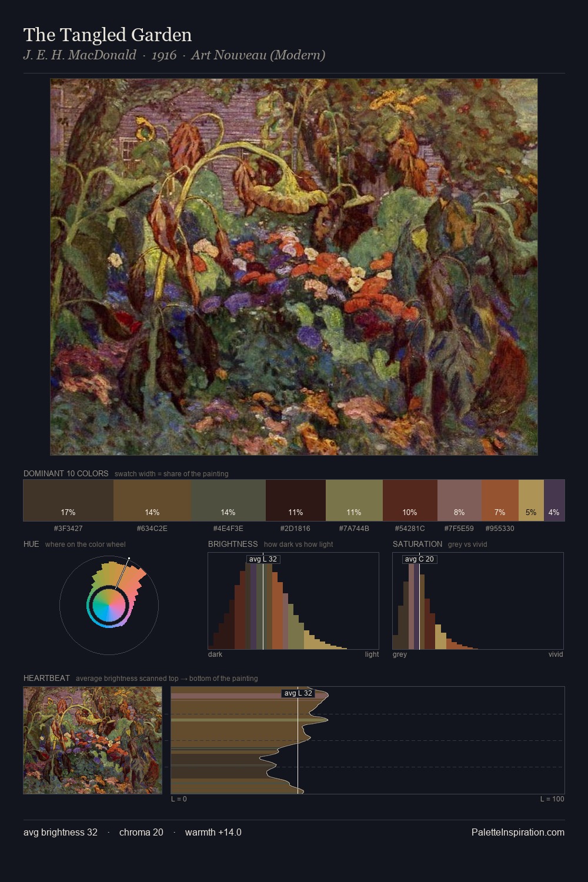Click the HUE section heading
The width and height of the screenshot is (588, 882).
pyautogui.click(x=31, y=544)
